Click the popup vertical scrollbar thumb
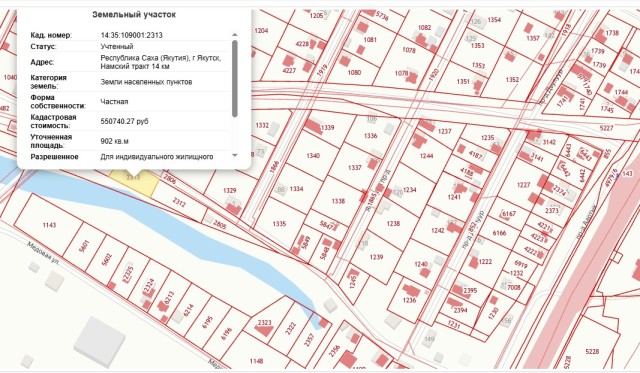This screenshot has width=640, height=373. tap(235, 78)
